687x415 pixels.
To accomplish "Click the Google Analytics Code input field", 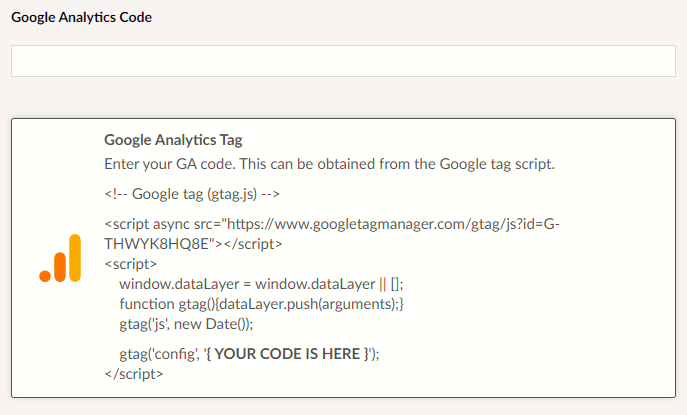I will [x=343, y=61].
